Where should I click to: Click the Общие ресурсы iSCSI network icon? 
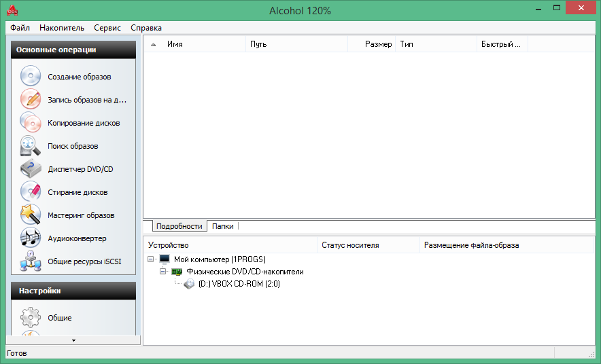tap(31, 261)
